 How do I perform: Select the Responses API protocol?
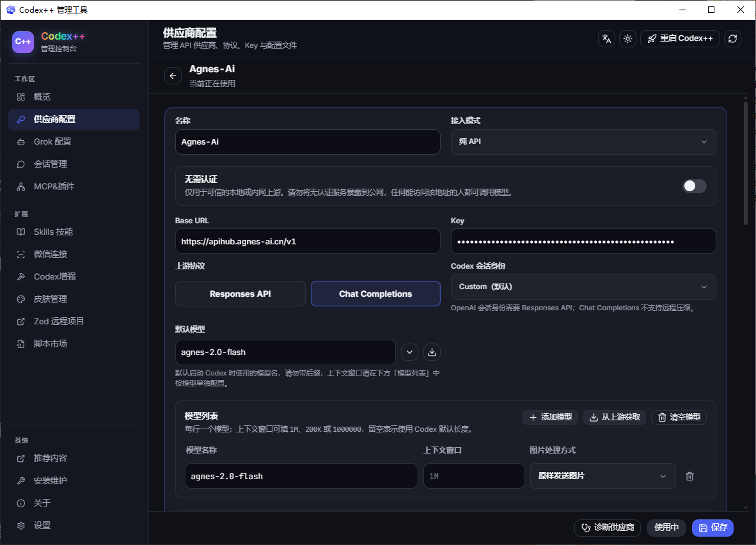coord(240,294)
